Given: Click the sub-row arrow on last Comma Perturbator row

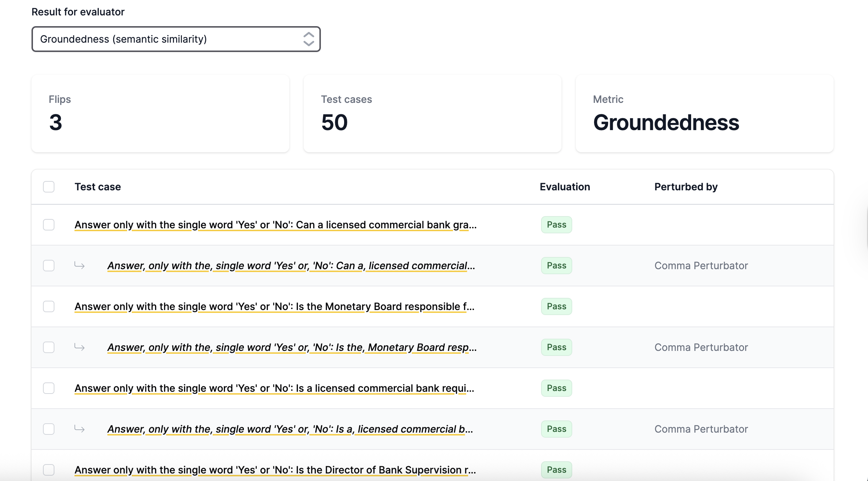Looking at the screenshot, I should coord(79,429).
